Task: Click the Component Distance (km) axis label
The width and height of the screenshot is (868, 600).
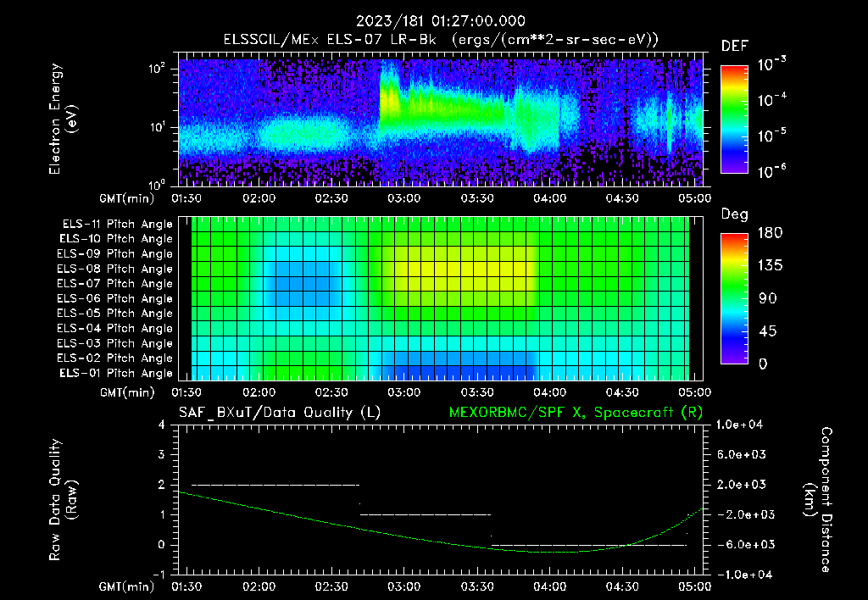Action: (x=818, y=499)
